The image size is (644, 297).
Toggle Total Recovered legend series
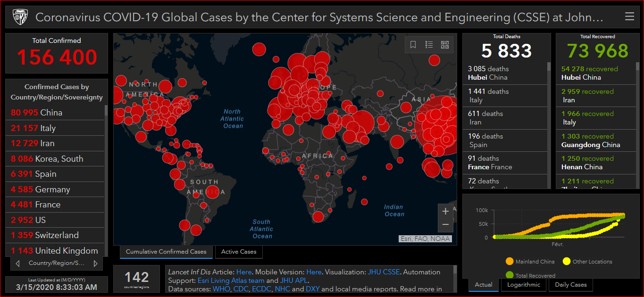[x=530, y=275]
